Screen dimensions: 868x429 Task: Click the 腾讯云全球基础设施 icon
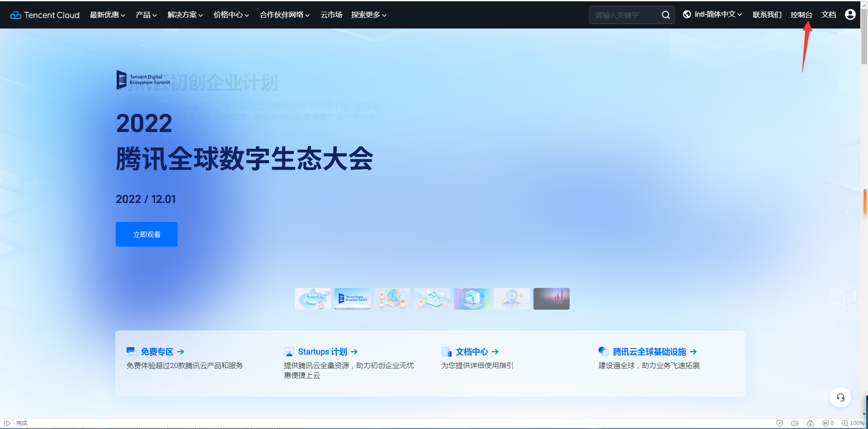tap(604, 351)
